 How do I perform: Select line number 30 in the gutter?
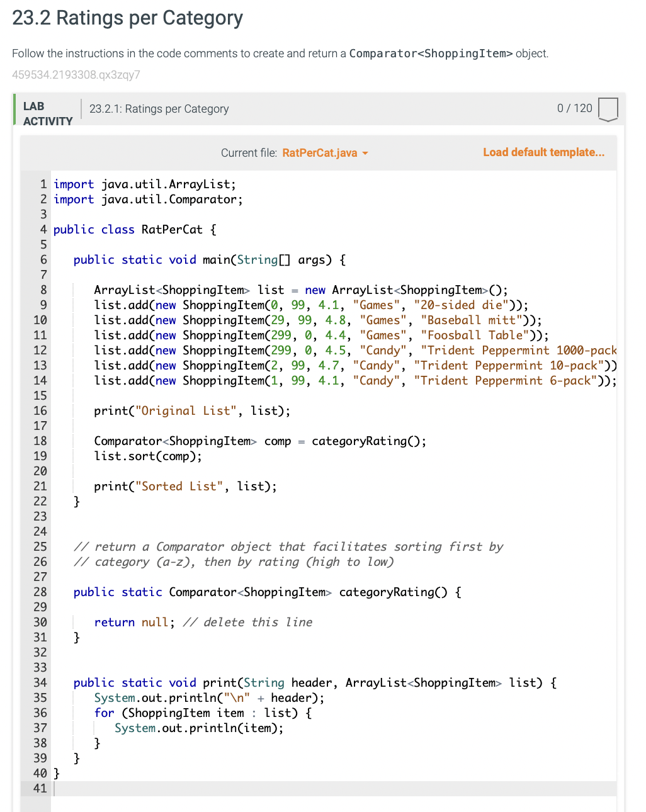[x=40, y=622]
